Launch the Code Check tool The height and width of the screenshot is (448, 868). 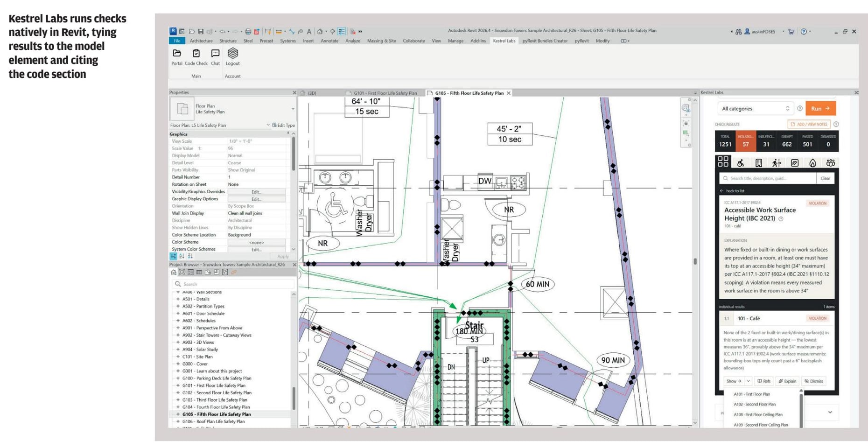(196, 57)
